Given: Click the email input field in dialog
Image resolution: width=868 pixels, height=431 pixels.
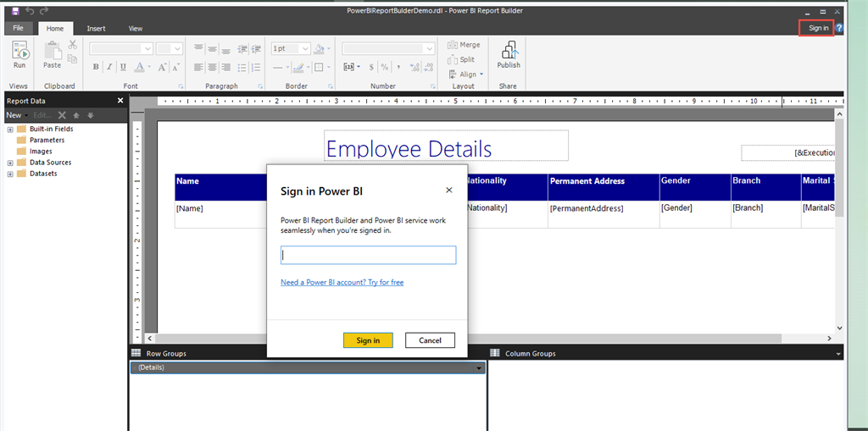Looking at the screenshot, I should tap(368, 255).
